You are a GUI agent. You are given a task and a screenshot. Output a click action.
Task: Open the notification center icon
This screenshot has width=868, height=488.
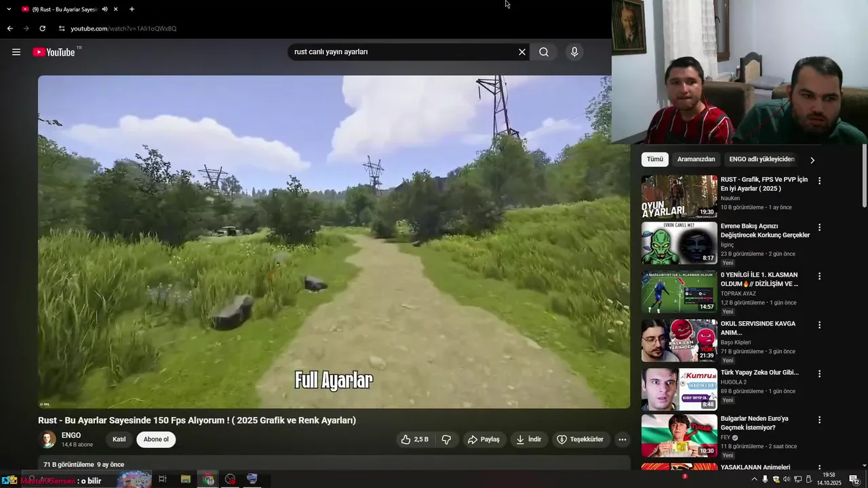854,479
